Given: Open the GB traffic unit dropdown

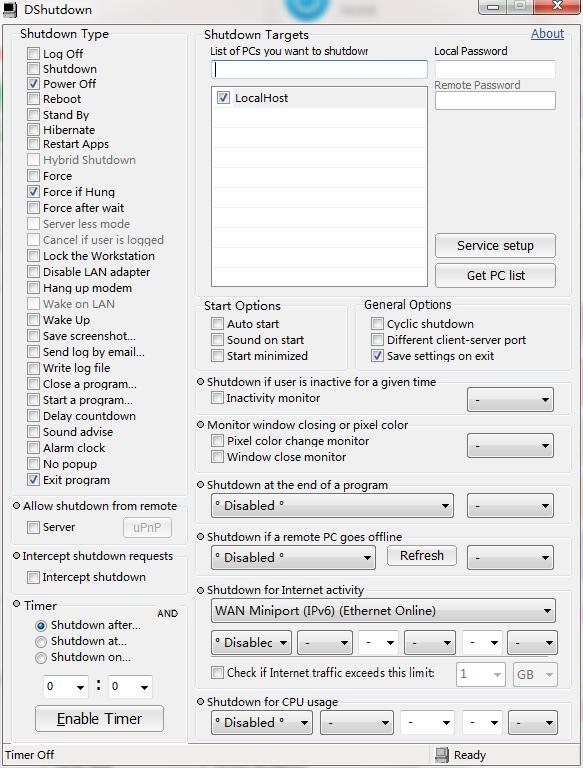Looking at the screenshot, I should coord(535,674).
